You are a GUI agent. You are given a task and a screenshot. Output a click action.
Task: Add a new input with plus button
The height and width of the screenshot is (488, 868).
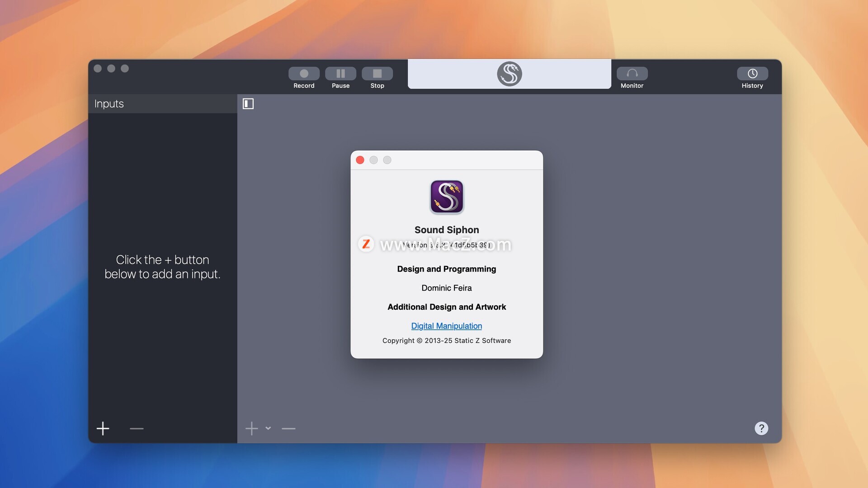click(103, 428)
